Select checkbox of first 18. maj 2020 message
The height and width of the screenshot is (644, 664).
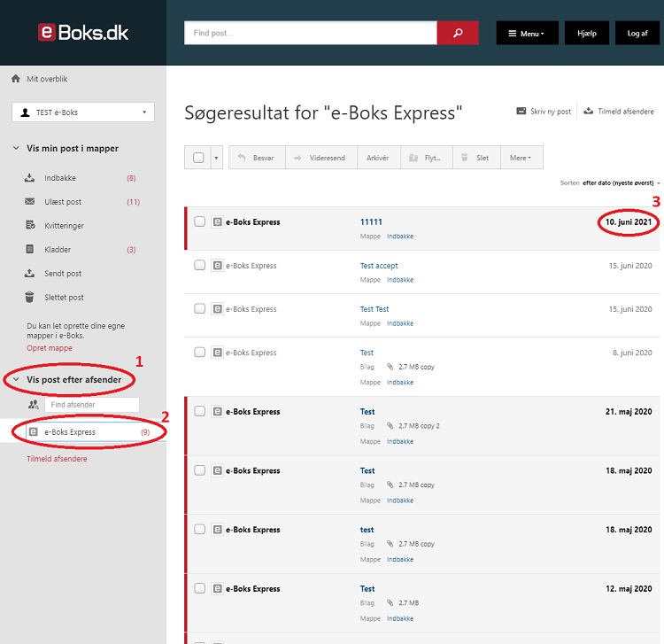pyautogui.click(x=199, y=470)
